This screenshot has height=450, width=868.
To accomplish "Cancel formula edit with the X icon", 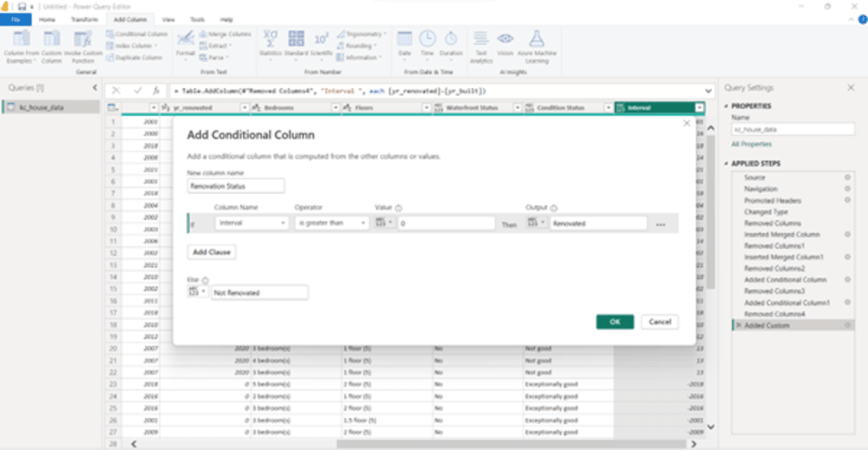I will coord(116,91).
